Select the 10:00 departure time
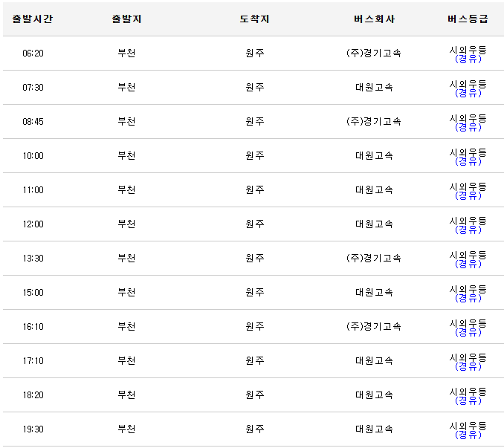Screen dimensions: 504x448 [x=33, y=156]
